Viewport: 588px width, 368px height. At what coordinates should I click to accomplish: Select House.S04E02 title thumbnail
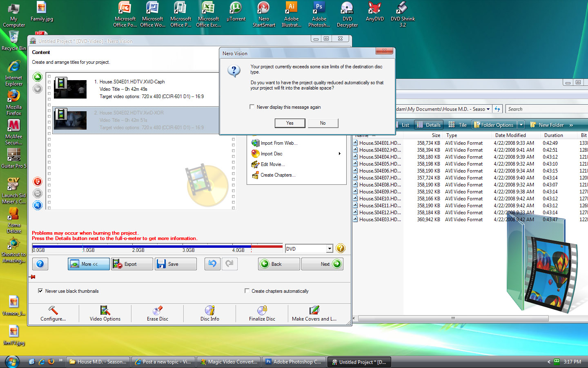(x=70, y=119)
